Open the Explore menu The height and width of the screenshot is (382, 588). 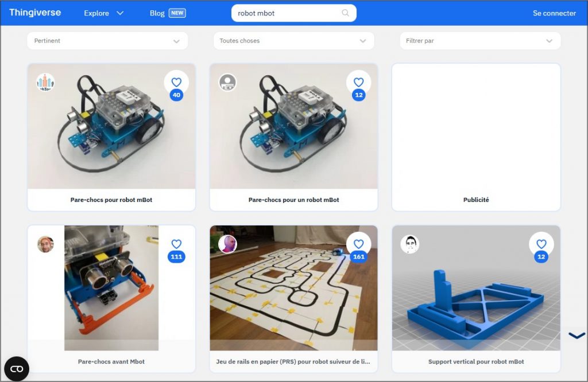(x=103, y=13)
